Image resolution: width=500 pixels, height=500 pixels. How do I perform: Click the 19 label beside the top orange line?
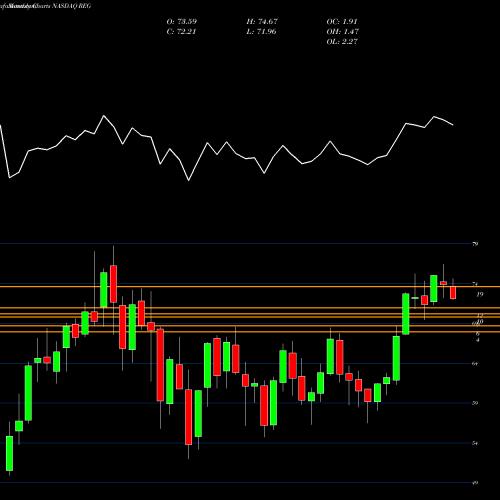click(x=480, y=294)
